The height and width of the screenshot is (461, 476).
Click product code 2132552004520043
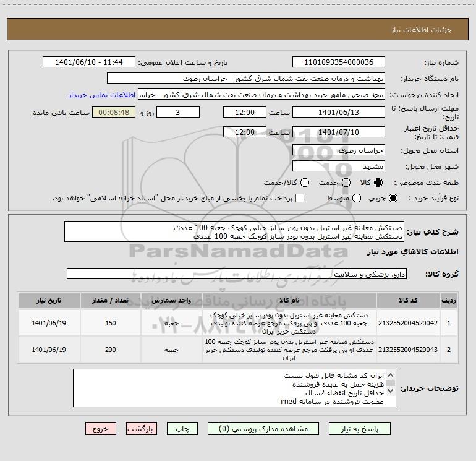tap(408, 350)
